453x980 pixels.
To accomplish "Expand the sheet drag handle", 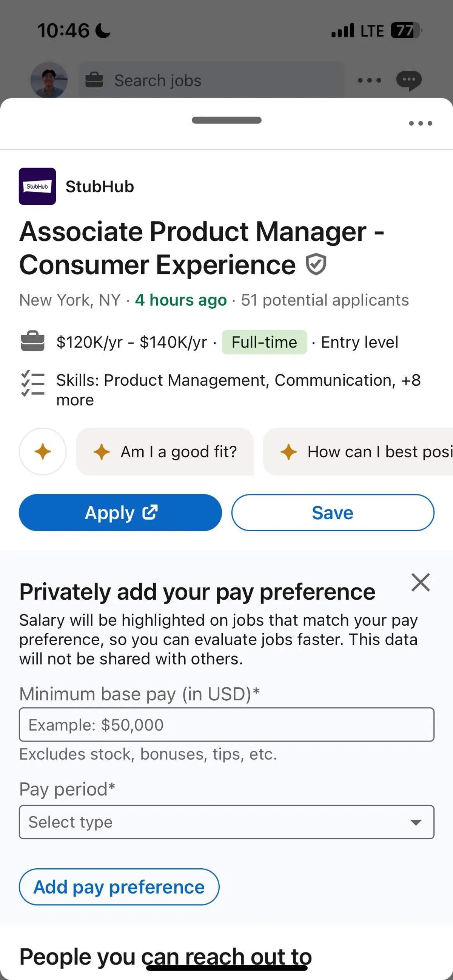I will tap(226, 120).
